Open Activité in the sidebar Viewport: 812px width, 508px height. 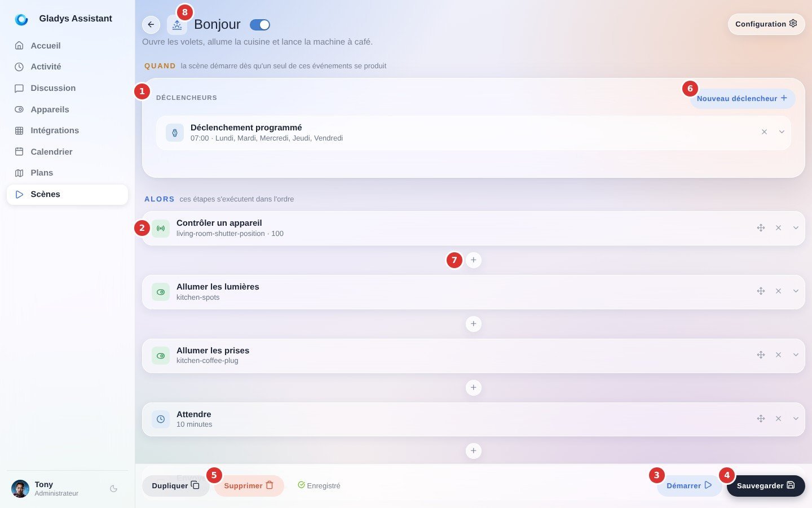tap(67, 67)
